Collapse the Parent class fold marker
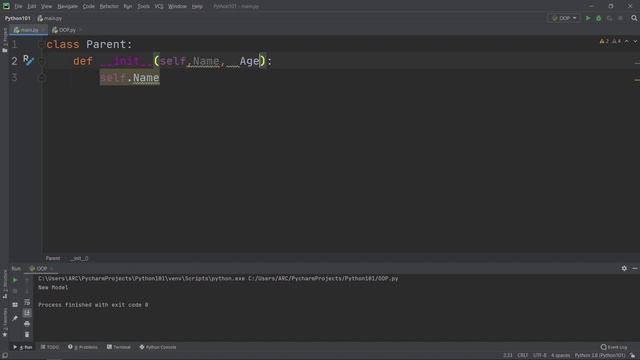The image size is (640, 360). pyautogui.click(x=41, y=44)
